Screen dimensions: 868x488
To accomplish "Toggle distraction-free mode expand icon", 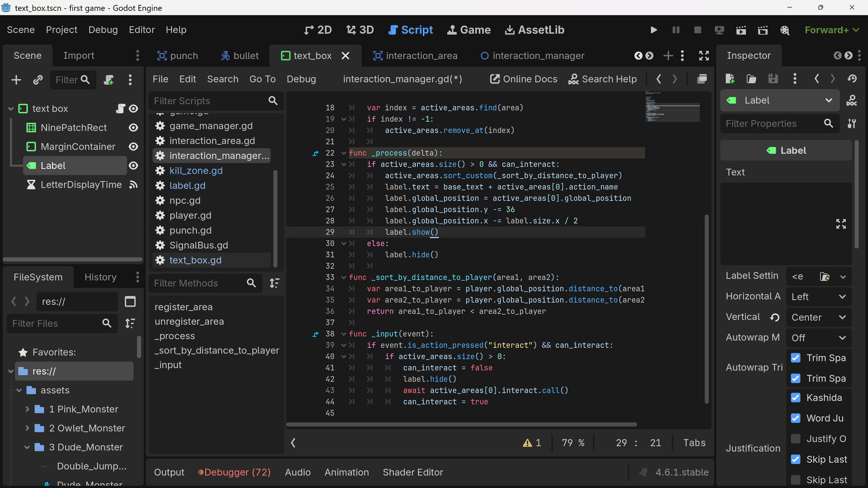I will (x=703, y=56).
